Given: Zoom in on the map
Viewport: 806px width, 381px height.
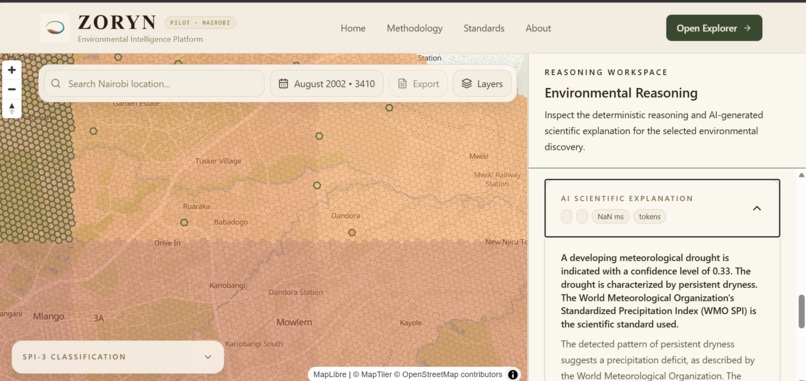Looking at the screenshot, I should [12, 70].
